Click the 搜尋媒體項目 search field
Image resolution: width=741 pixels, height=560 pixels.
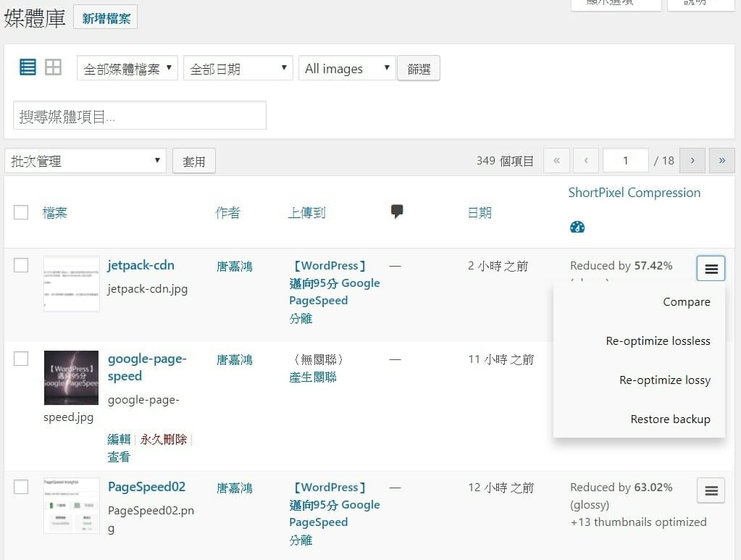pos(139,116)
